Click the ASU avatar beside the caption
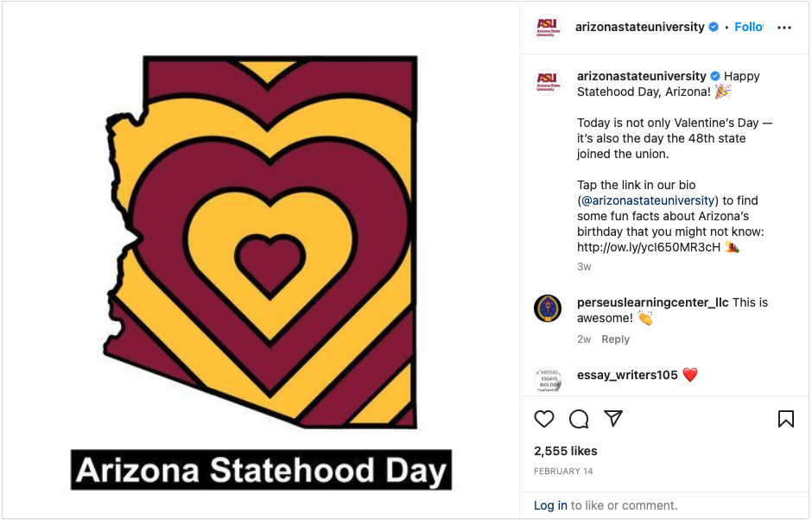812x520 pixels. tap(548, 80)
